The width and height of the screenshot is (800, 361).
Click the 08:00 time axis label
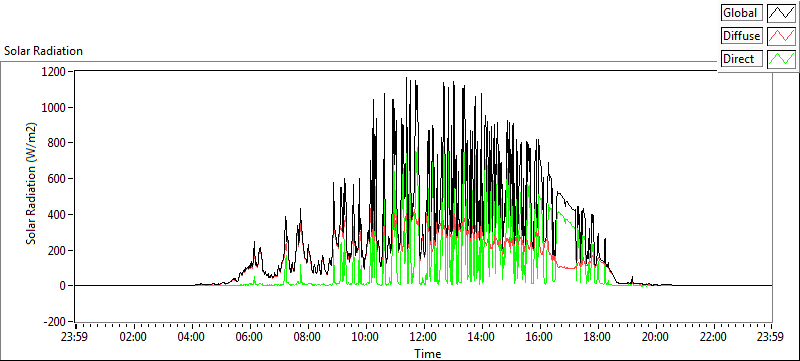[x=308, y=337]
